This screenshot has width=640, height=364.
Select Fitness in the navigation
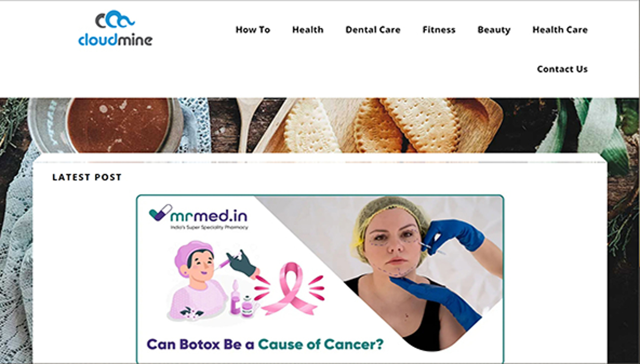pyautogui.click(x=439, y=30)
